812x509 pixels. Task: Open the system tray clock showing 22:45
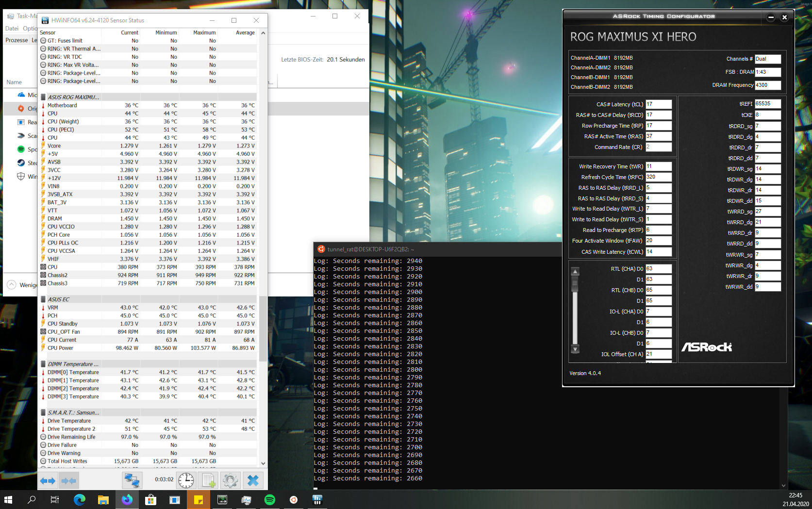(x=795, y=500)
